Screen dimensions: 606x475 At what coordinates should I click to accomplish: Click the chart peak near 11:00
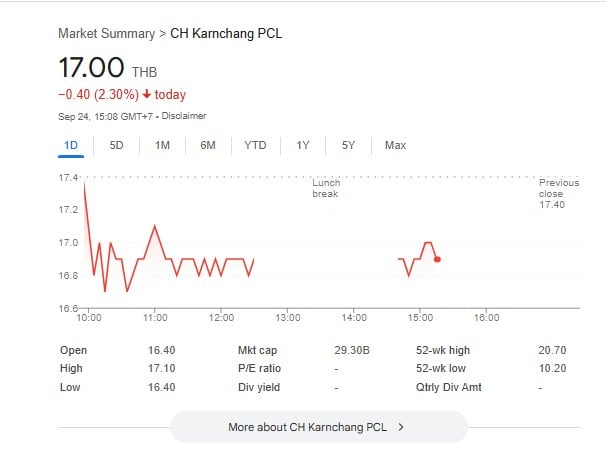tap(155, 226)
